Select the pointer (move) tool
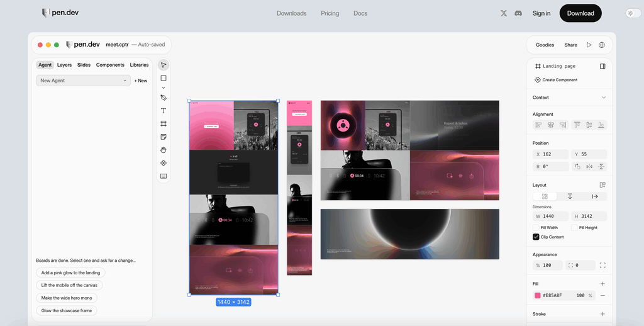 tap(164, 65)
